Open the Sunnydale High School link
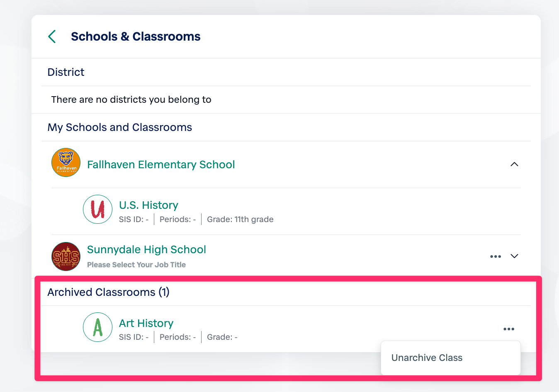 tap(146, 249)
